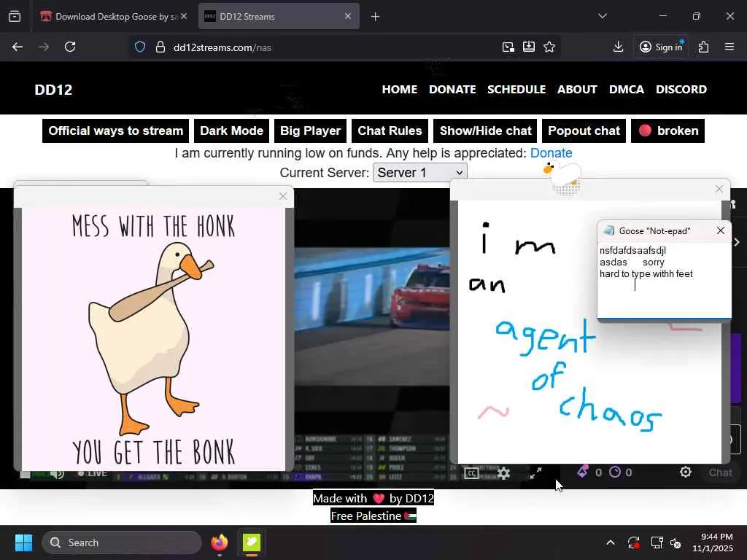
Task: Open a new browser tab
Action: [376, 17]
